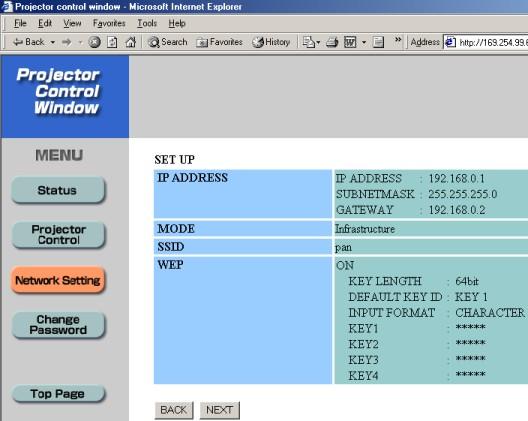Click the KEY2 masked value
Viewport: 528px width, 421px height.
pos(470,343)
